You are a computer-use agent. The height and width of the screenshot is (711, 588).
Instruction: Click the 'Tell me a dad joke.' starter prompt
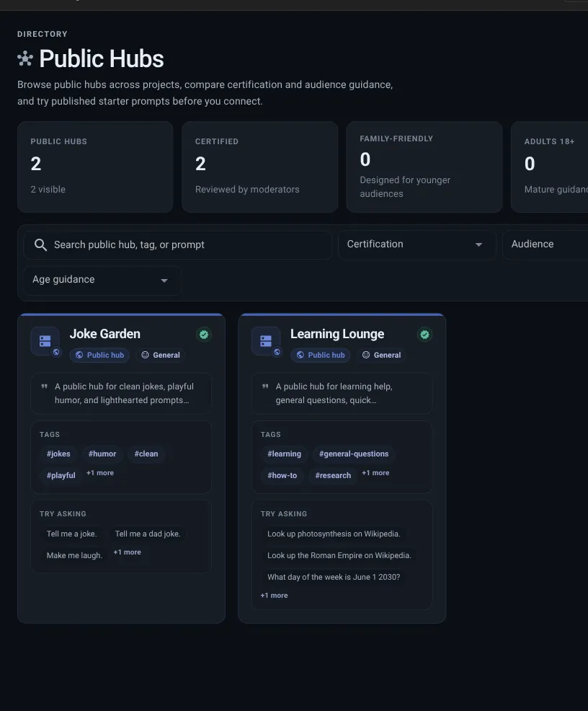point(147,534)
